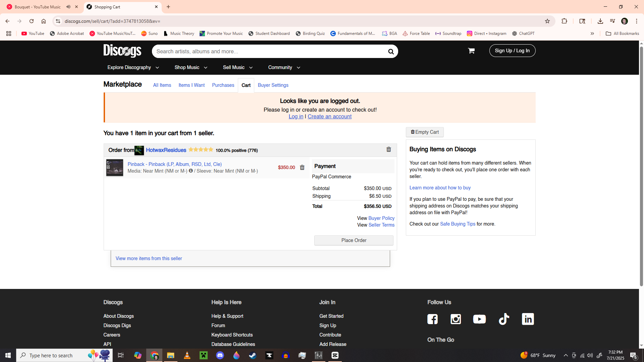Open Discogs YouTube channel icon

coord(479,319)
